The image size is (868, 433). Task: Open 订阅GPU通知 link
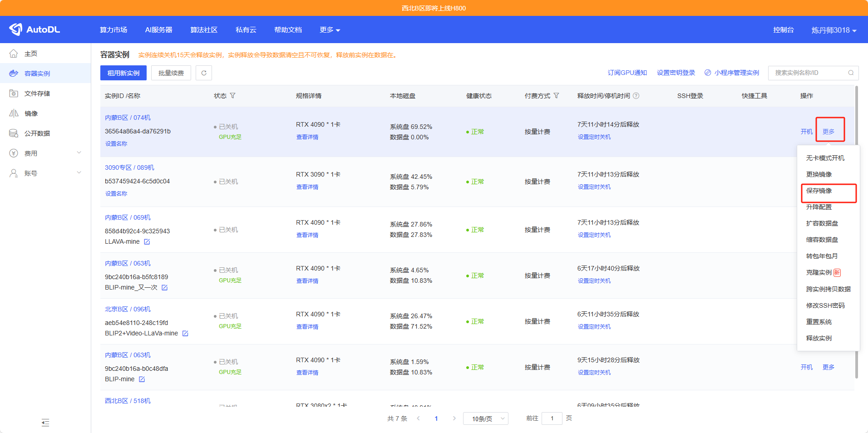pyautogui.click(x=627, y=73)
